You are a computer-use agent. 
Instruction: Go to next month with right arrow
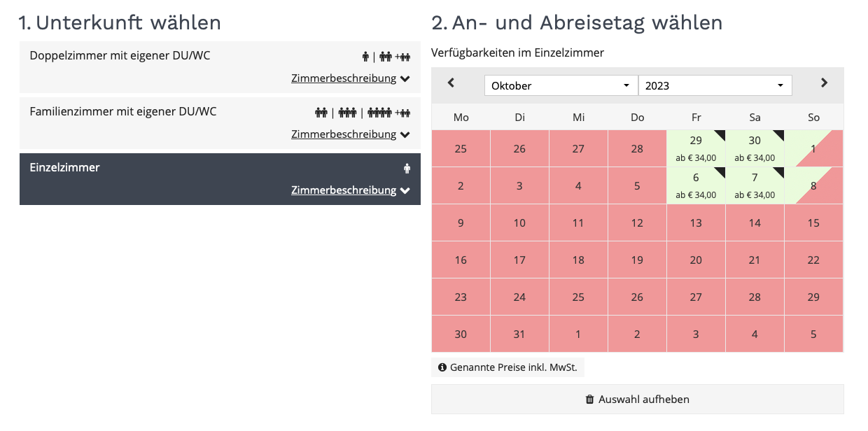[x=824, y=83]
